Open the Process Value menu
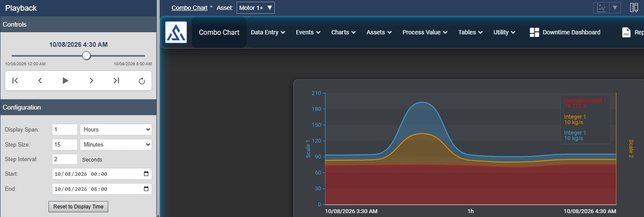Screen dimensions: 644x217 pyautogui.click(x=425, y=32)
